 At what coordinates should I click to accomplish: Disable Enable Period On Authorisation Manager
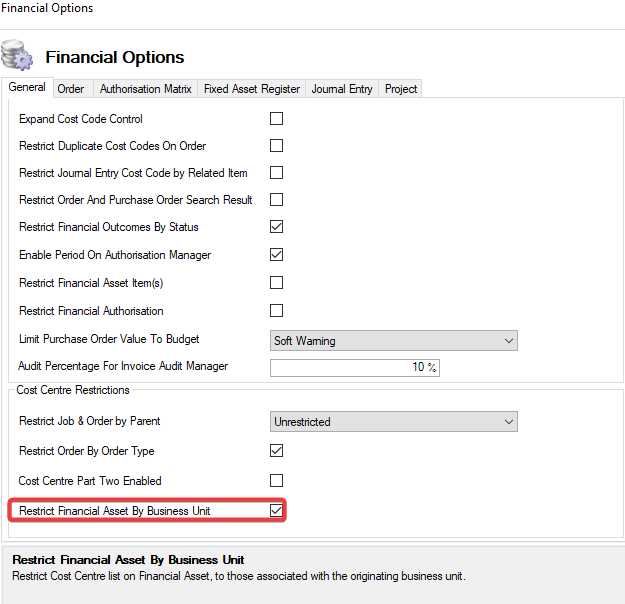(x=277, y=255)
